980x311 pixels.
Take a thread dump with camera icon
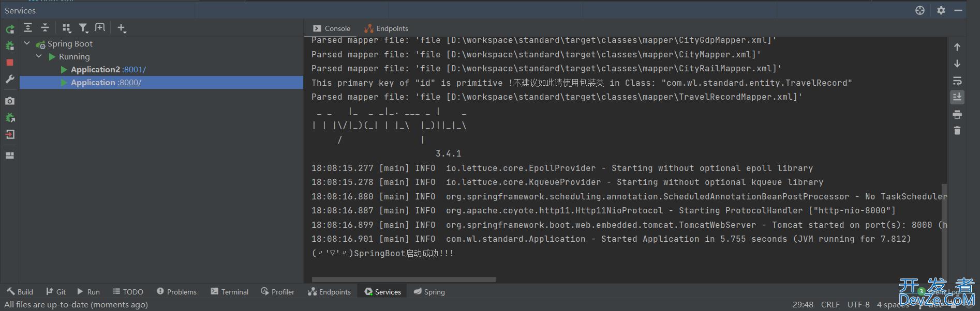tap(10, 101)
